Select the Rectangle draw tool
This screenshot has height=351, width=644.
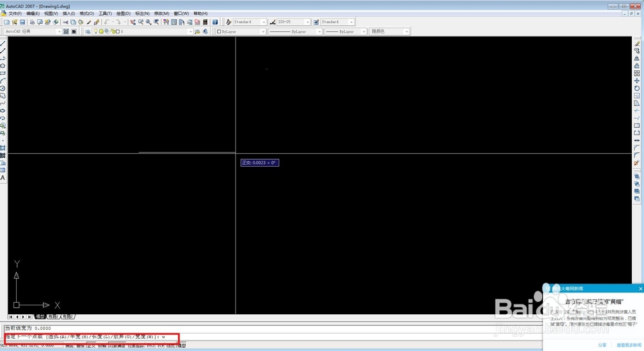pos(3,73)
